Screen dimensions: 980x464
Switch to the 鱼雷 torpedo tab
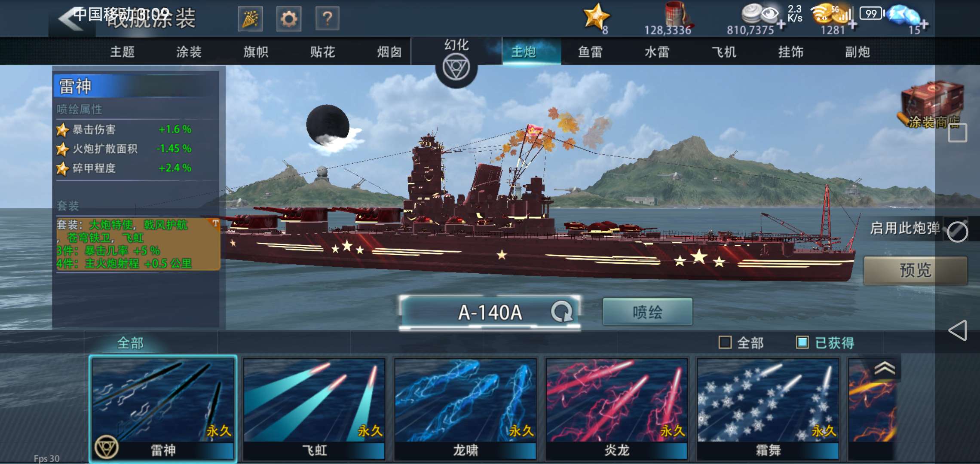pos(590,52)
